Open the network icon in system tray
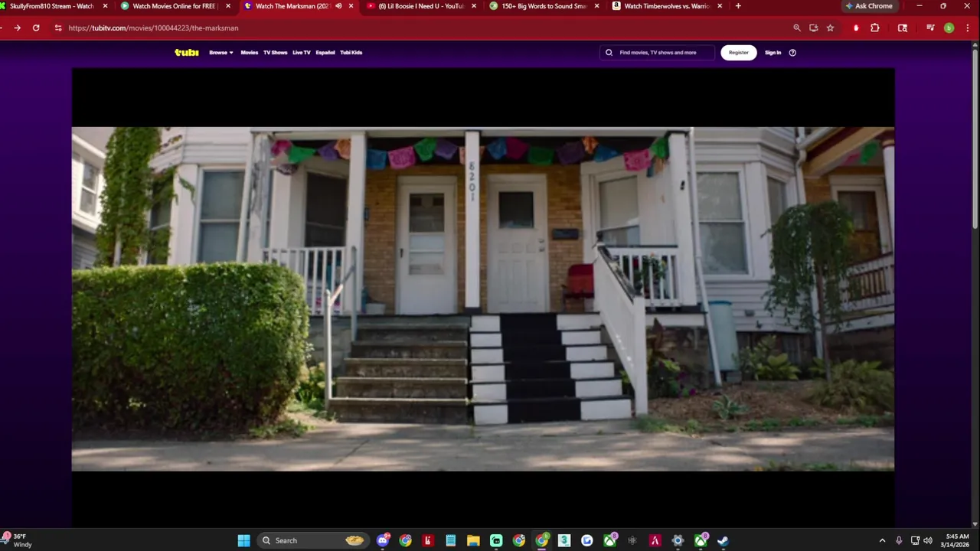 click(x=915, y=541)
